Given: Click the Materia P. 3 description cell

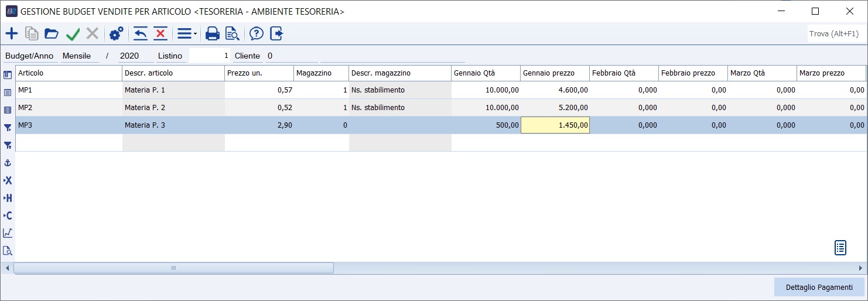Looking at the screenshot, I should click(x=173, y=125).
